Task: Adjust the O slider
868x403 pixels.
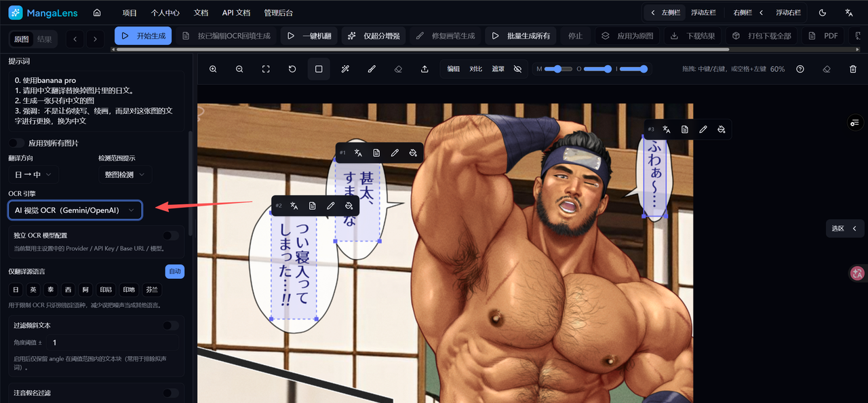Action: (x=598, y=69)
